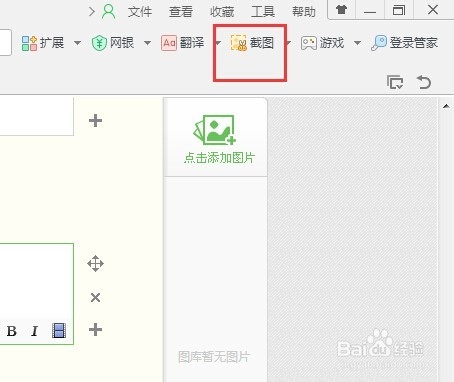The width and height of the screenshot is (454, 382).
Task: Open the 文件 menu
Action: [x=140, y=12]
